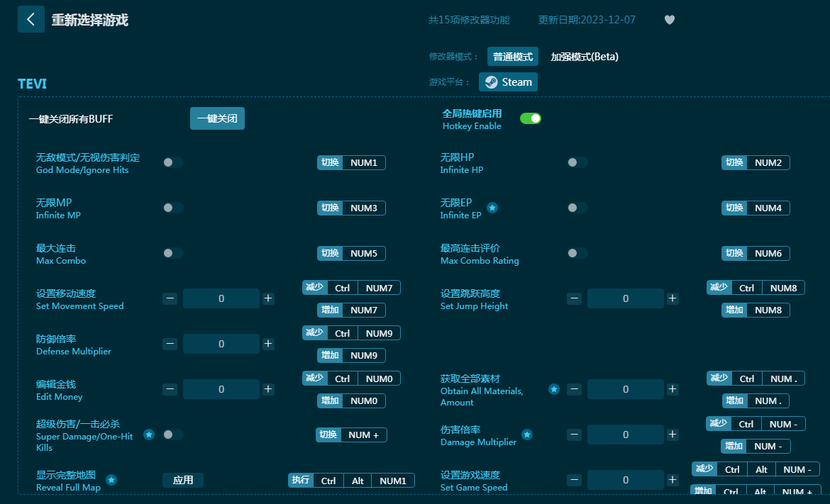The image size is (830, 504).
Task: Toggle Max Combo Rating on
Action: (x=577, y=253)
